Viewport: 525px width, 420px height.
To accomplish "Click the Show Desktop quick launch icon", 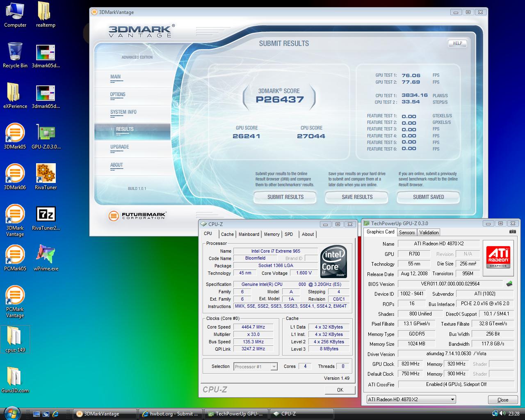I will 36,414.
